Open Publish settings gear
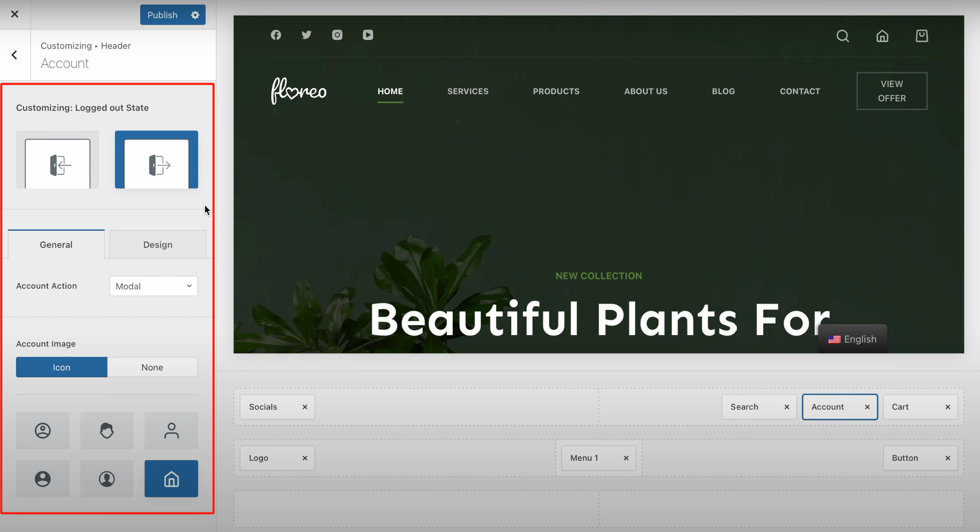 tap(195, 15)
